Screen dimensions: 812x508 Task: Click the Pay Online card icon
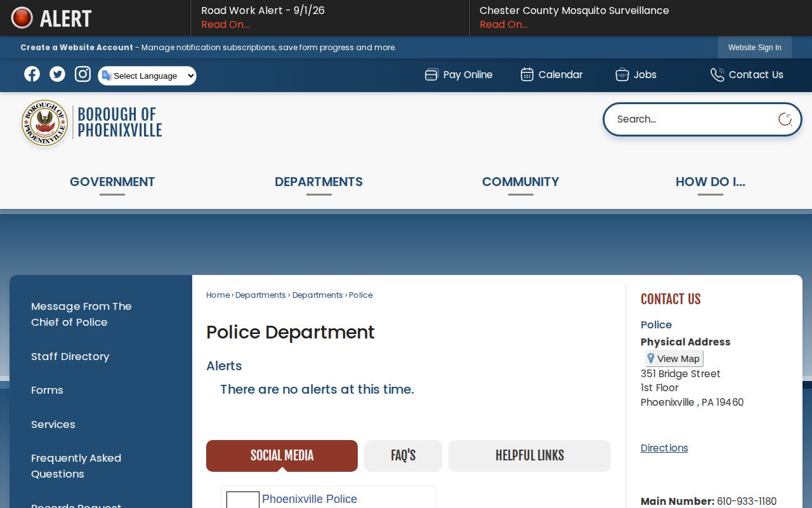(431, 75)
